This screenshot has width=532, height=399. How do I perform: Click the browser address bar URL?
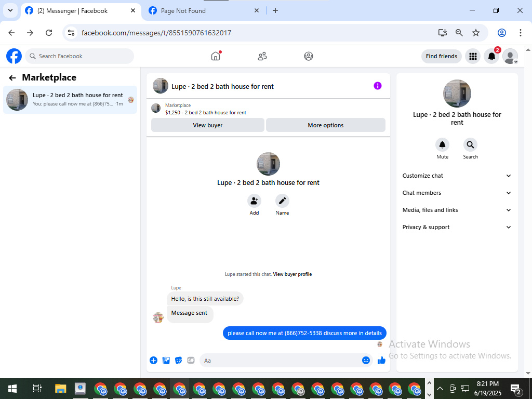pos(156,33)
